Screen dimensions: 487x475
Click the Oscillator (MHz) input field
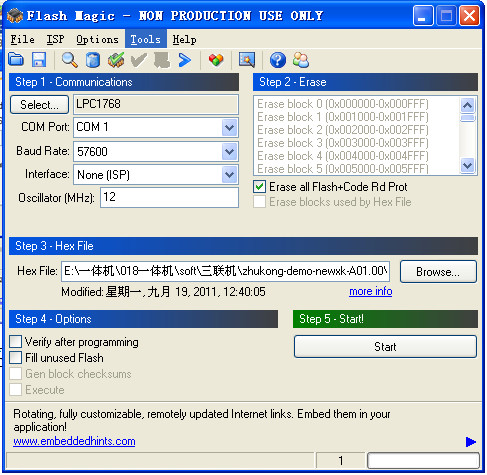pyautogui.click(x=169, y=197)
